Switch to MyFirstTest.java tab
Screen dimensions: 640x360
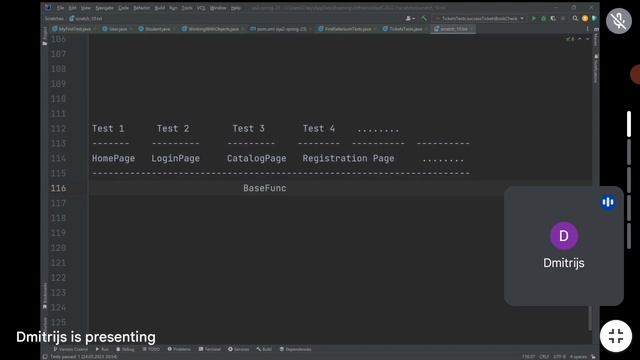(x=74, y=29)
